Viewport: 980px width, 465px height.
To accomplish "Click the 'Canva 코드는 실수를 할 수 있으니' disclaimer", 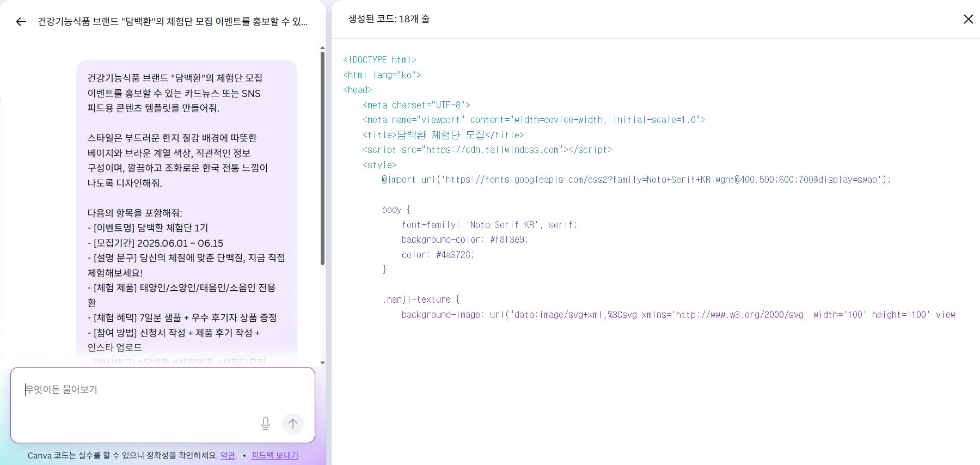I will pos(122,455).
